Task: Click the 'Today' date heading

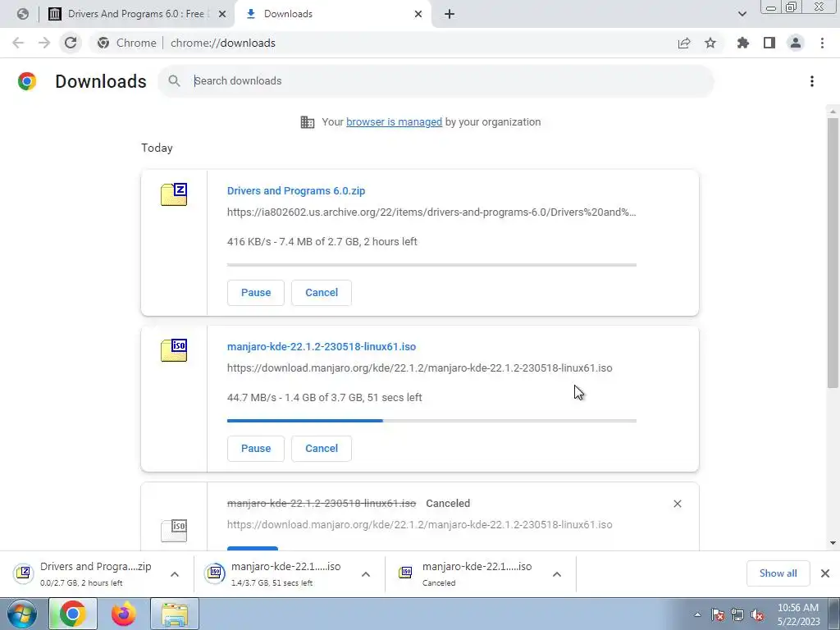Action: (157, 148)
